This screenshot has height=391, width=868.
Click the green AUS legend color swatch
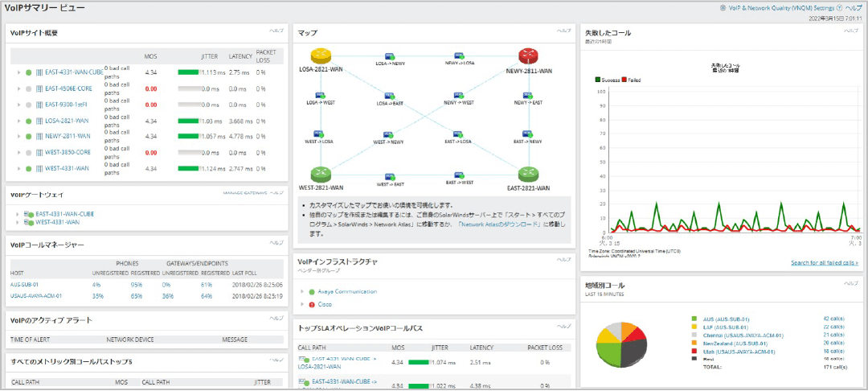click(694, 319)
